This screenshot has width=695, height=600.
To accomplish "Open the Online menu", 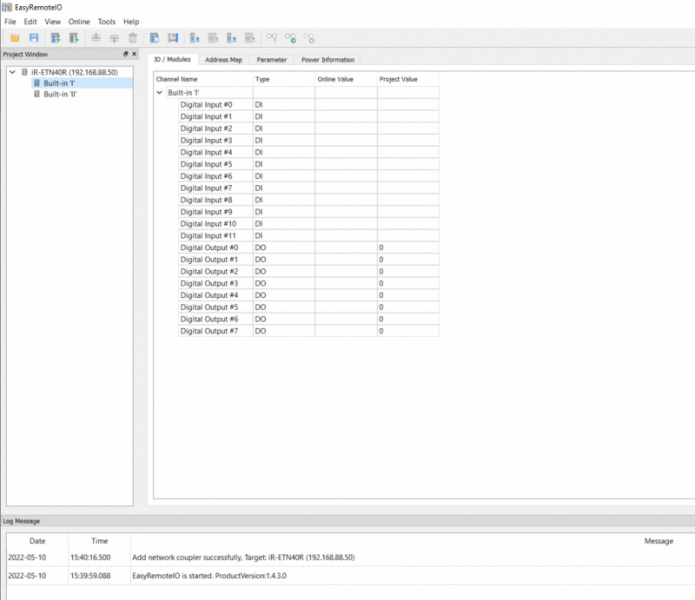I will [79, 21].
